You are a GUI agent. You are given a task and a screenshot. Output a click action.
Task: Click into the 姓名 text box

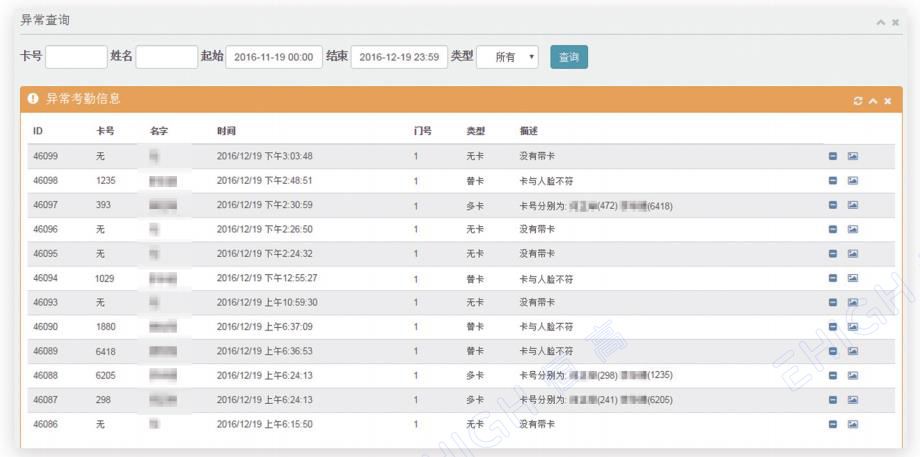click(166, 57)
